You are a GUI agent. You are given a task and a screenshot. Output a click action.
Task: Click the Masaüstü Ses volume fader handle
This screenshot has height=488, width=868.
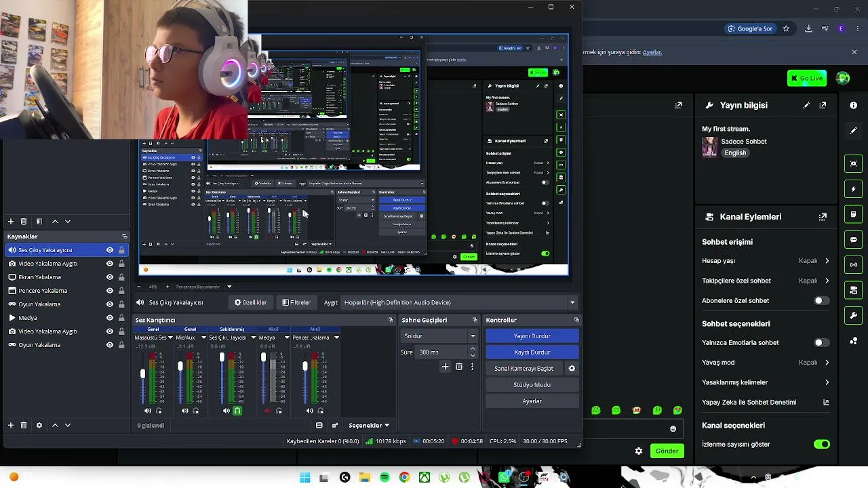pyautogui.click(x=142, y=374)
